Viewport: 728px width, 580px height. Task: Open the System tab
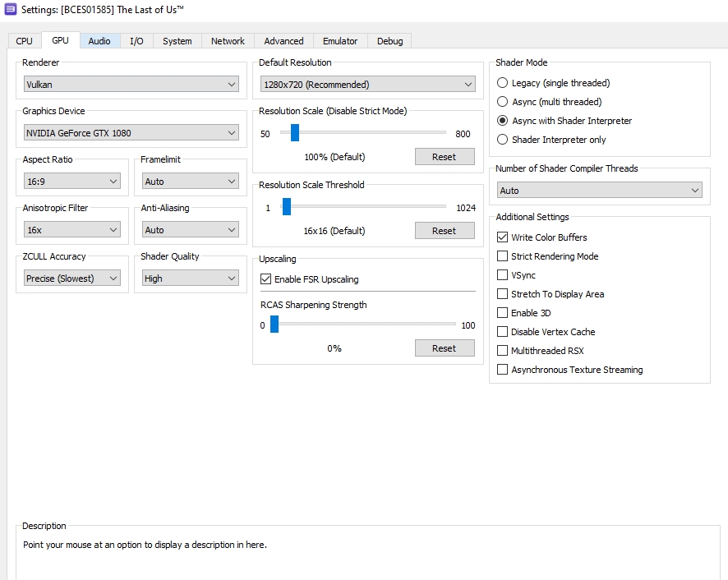(177, 41)
